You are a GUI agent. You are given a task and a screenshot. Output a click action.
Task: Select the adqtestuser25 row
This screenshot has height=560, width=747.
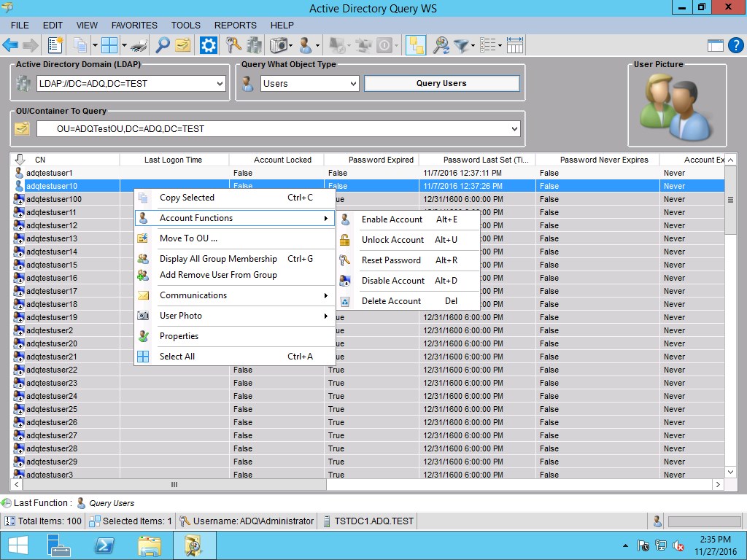368,410
